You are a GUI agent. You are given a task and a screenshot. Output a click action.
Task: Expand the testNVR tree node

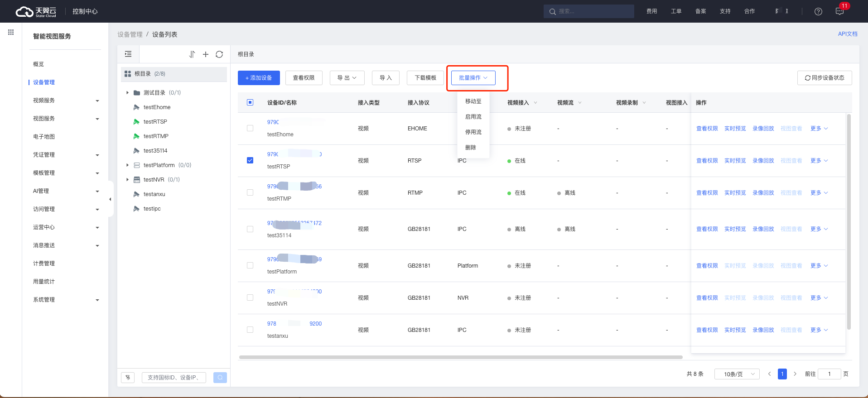tap(127, 180)
